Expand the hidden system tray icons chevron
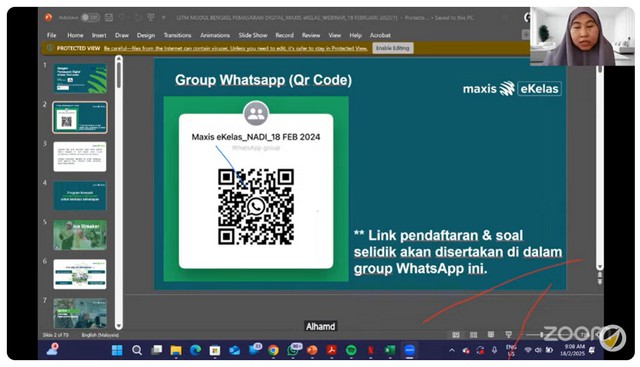This screenshot has width=640, height=367. click(x=451, y=350)
